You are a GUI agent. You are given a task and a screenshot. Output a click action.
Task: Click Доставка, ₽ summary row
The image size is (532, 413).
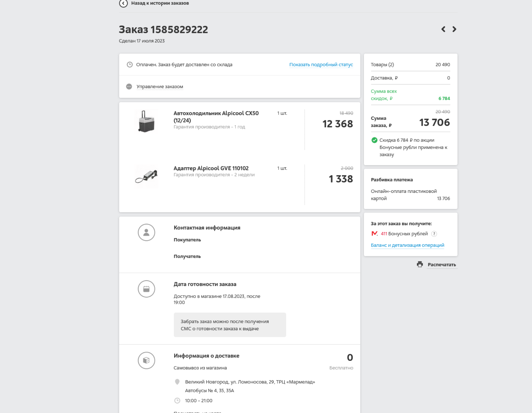410,78
